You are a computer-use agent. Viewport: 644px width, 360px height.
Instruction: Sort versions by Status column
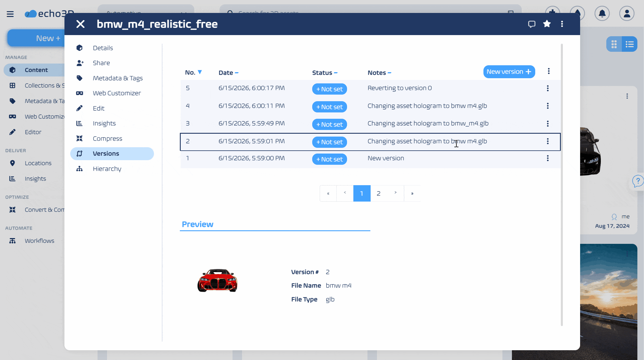325,73
